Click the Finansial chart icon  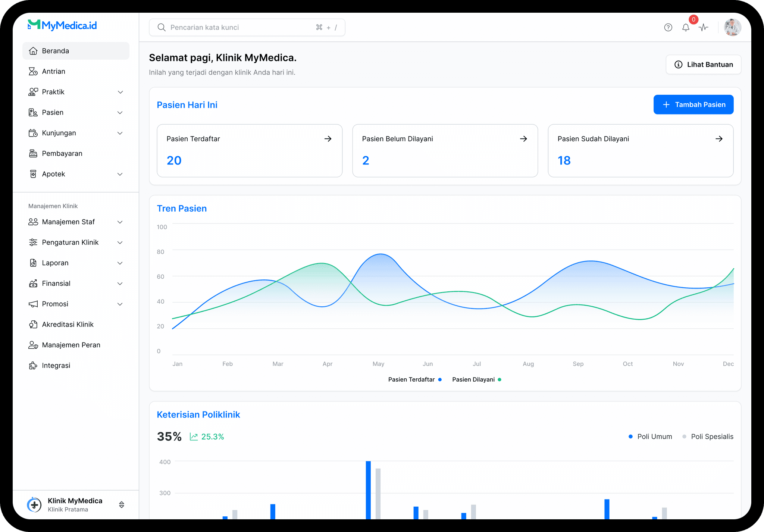point(33,283)
